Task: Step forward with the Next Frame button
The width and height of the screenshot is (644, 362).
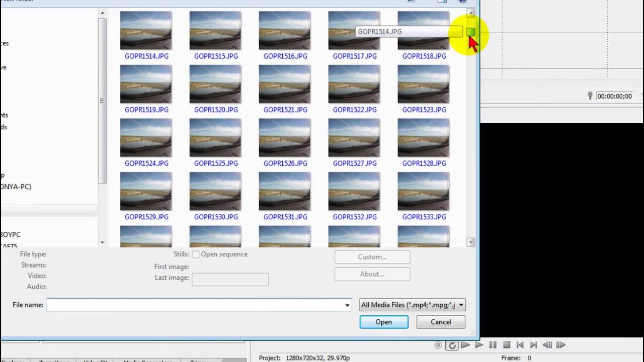Action: 561,345
